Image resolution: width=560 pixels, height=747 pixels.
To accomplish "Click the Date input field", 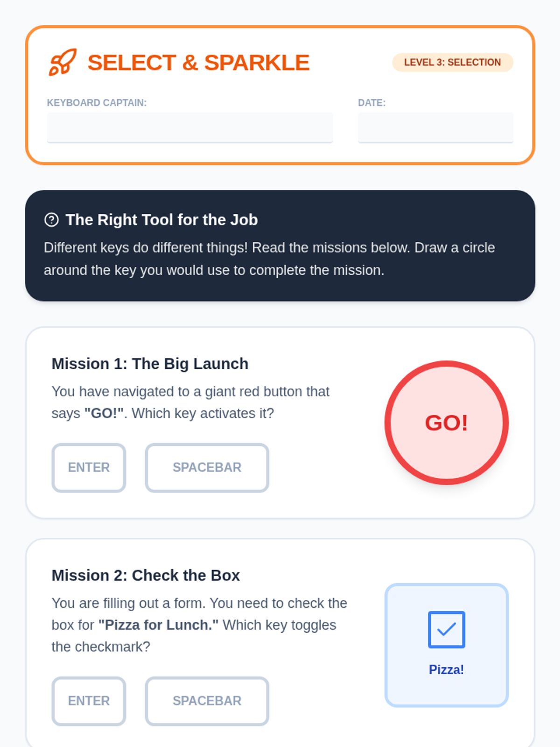I will click(x=435, y=127).
